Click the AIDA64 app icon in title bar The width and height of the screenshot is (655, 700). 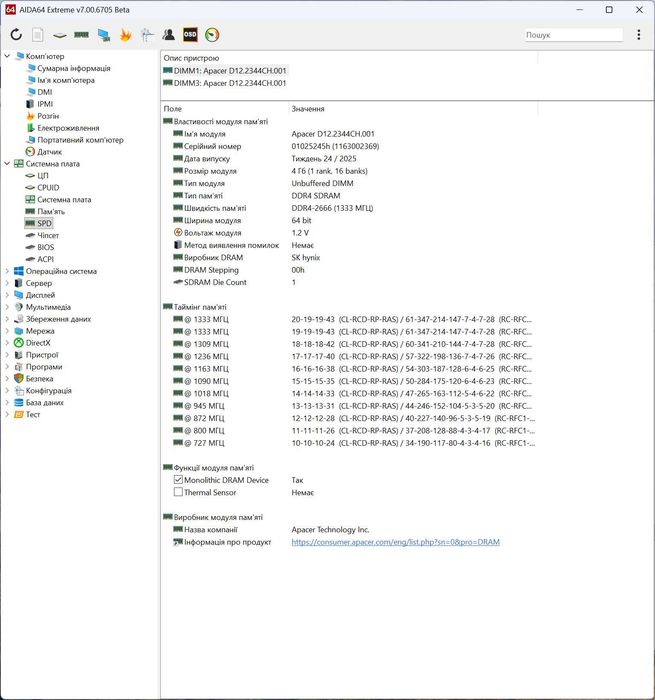(x=10, y=9)
